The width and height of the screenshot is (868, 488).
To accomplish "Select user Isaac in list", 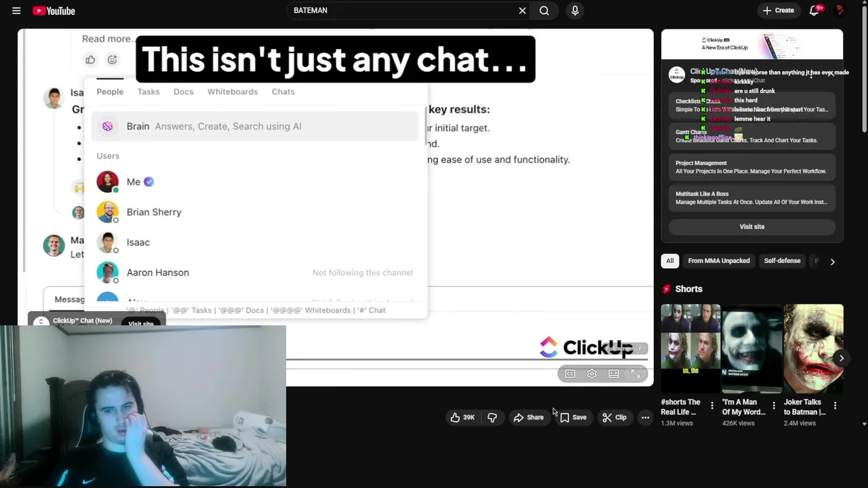I will pyautogui.click(x=254, y=242).
